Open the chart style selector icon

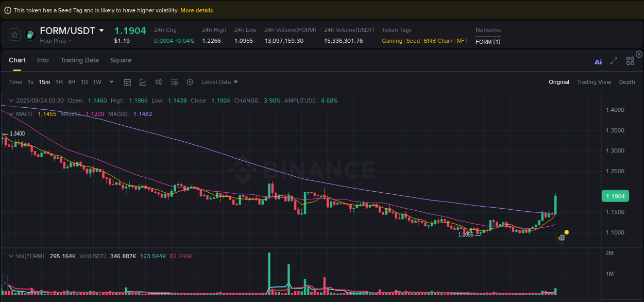pyautogui.click(x=143, y=81)
